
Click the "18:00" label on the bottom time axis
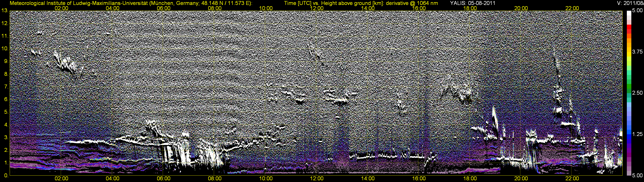coord(470,179)
